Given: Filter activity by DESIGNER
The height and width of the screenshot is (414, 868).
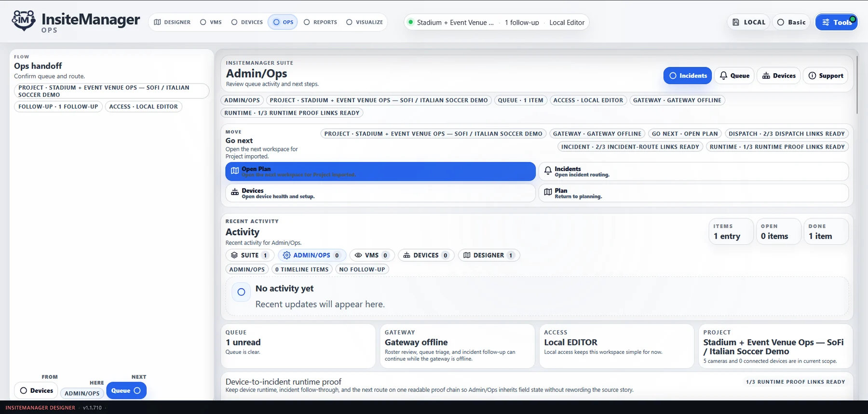Looking at the screenshot, I should (489, 255).
